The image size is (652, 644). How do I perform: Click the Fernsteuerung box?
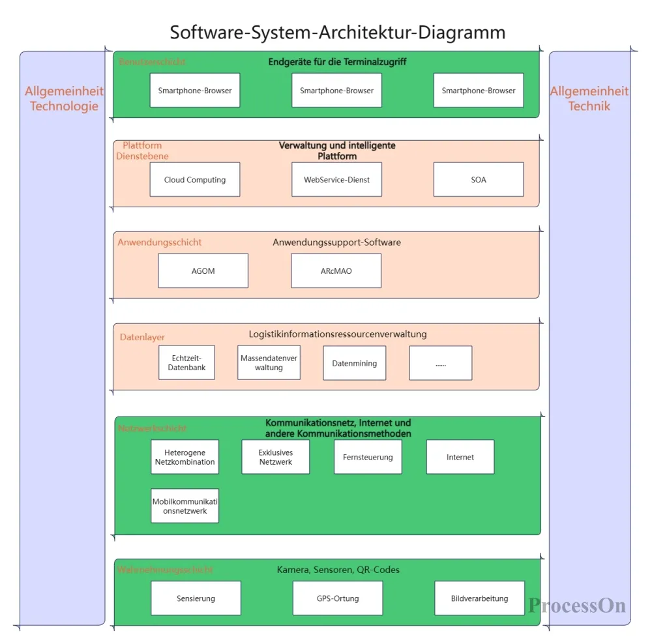[368, 457]
